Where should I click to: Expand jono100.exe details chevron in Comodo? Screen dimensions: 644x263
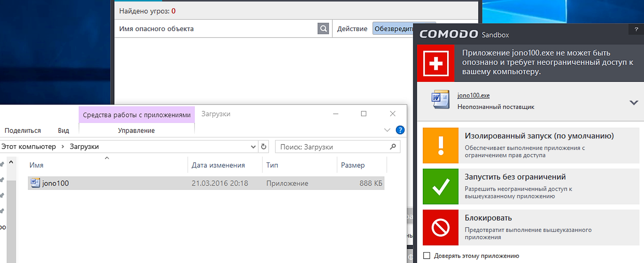[634, 103]
